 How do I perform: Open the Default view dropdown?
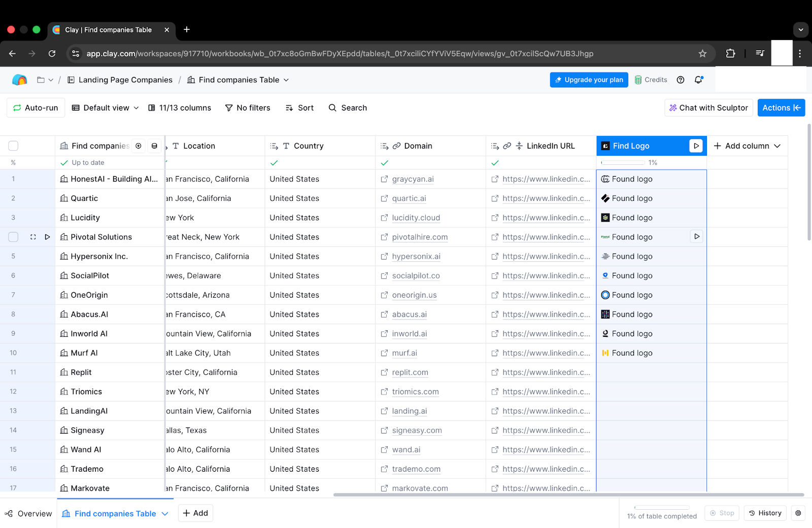(105, 108)
